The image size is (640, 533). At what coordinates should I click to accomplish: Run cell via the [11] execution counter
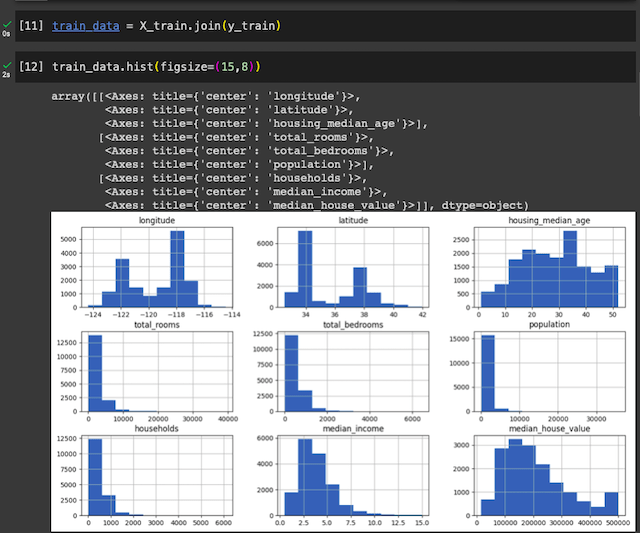point(31,26)
